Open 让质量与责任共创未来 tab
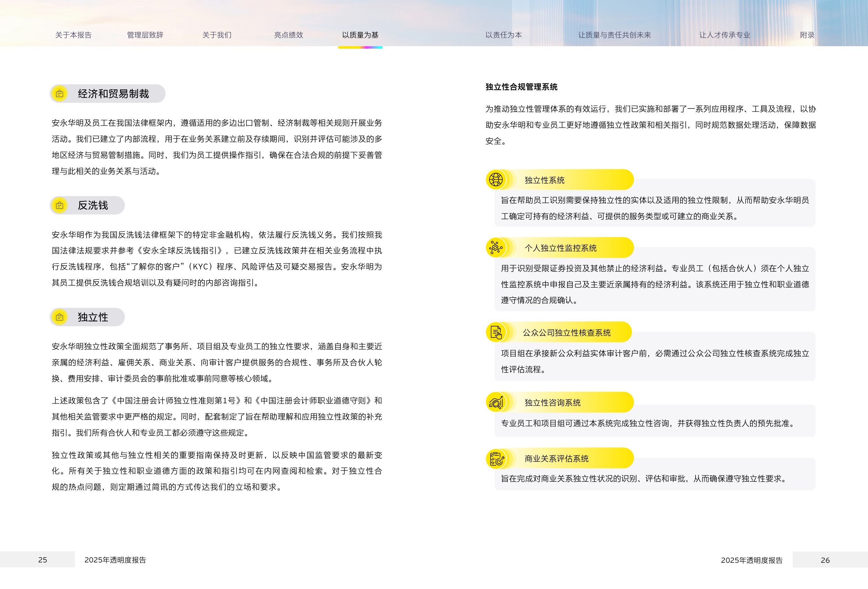The height and width of the screenshot is (589, 868). pos(614,35)
